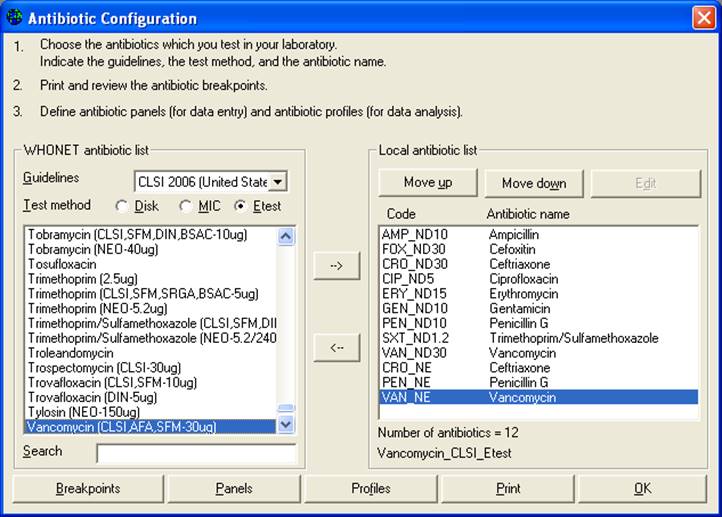Select VAN_NE Vancomycin row

[539, 397]
